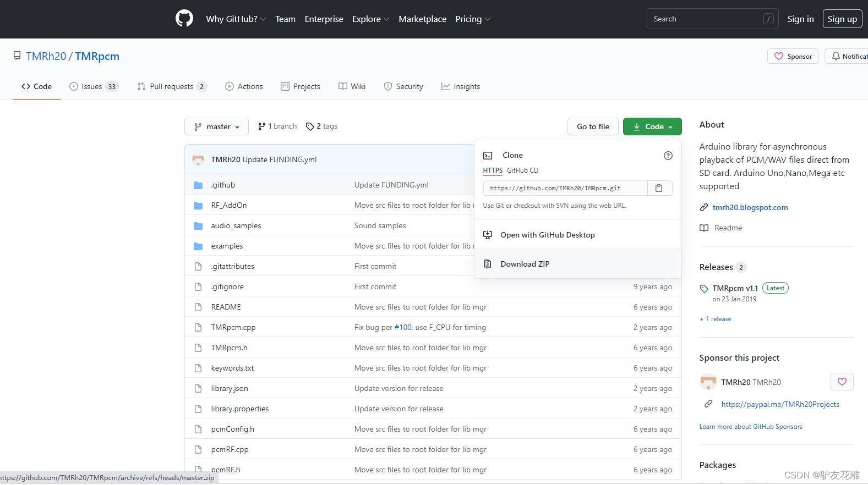Click Download ZIP
Image resolution: width=868 pixels, height=485 pixels.
click(x=578, y=264)
